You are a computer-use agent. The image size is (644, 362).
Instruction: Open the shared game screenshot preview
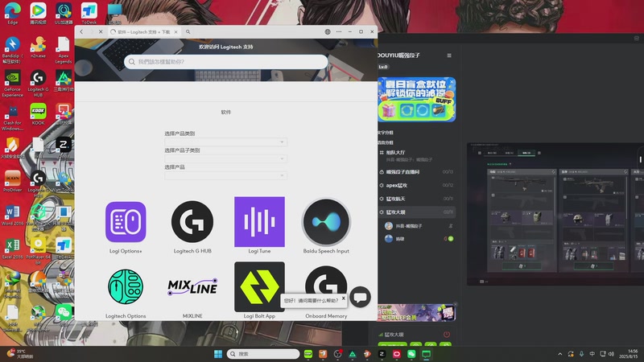(555, 214)
